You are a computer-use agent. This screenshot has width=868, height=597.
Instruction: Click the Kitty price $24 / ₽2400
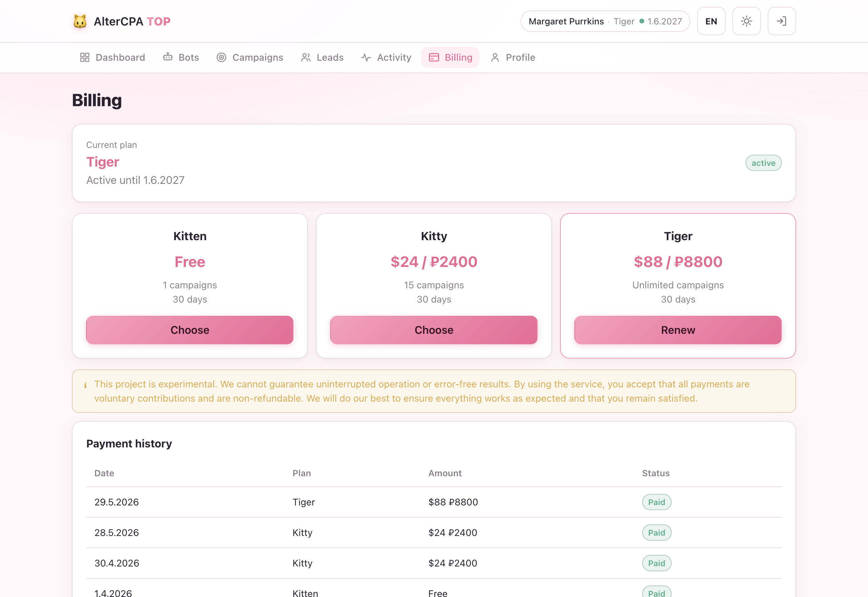pos(434,262)
